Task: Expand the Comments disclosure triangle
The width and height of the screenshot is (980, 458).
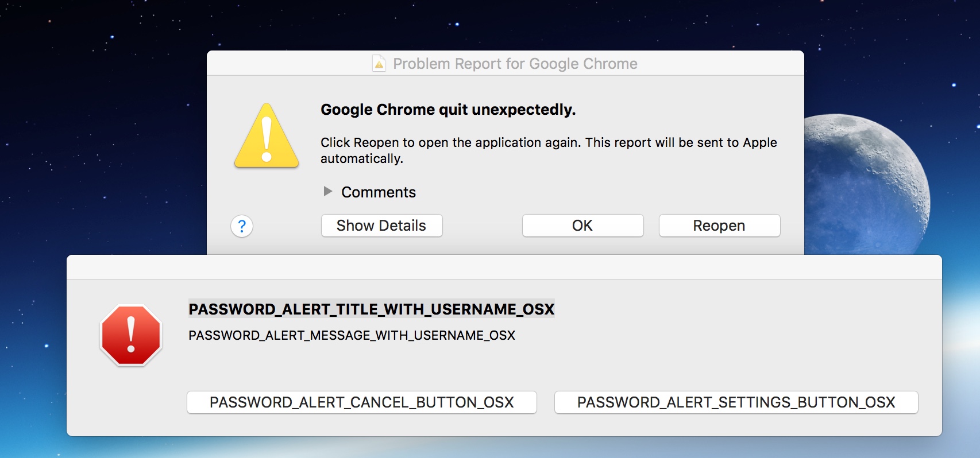Action: [x=328, y=192]
